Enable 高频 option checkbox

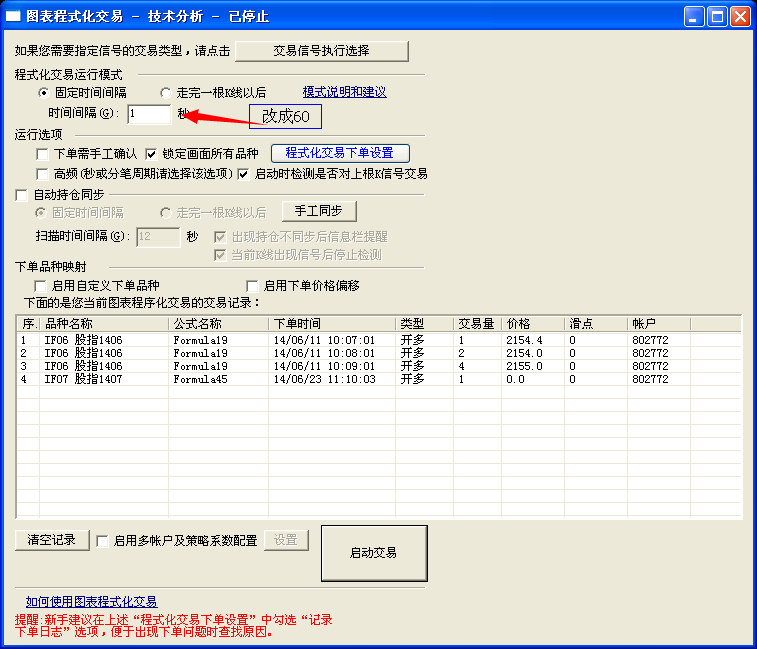click(42, 174)
